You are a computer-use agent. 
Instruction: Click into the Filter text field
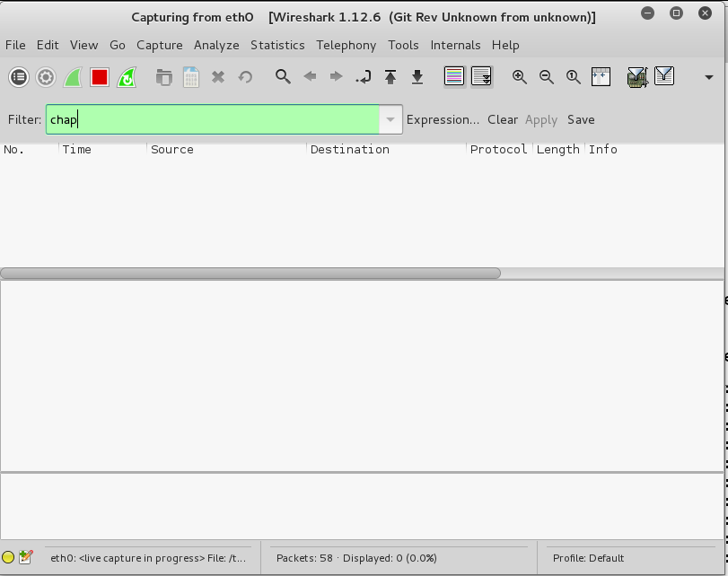213,119
